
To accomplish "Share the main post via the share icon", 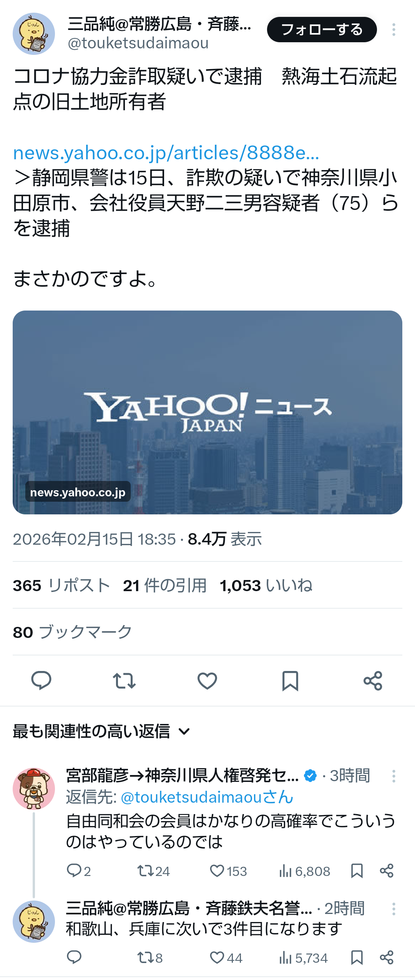I will tap(373, 681).
